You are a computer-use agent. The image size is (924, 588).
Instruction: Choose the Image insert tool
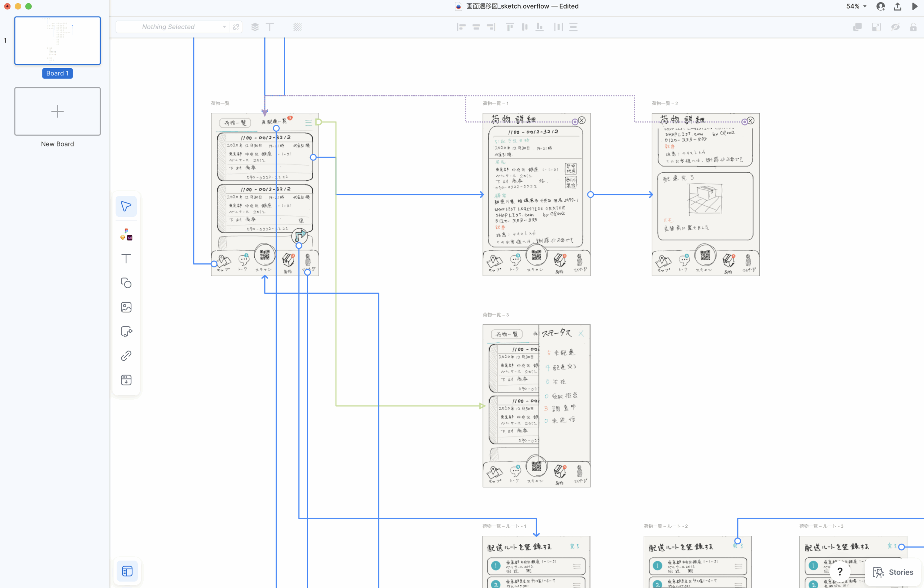click(x=126, y=307)
